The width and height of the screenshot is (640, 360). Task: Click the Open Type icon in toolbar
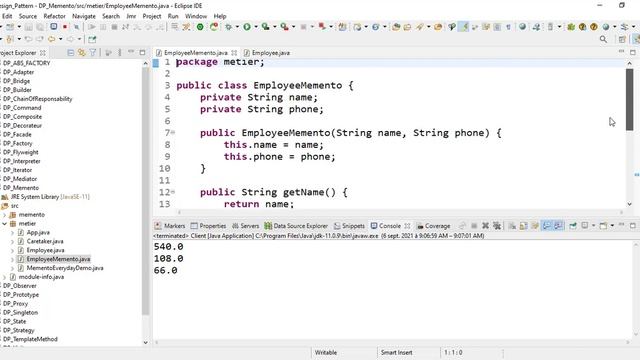(396, 27)
